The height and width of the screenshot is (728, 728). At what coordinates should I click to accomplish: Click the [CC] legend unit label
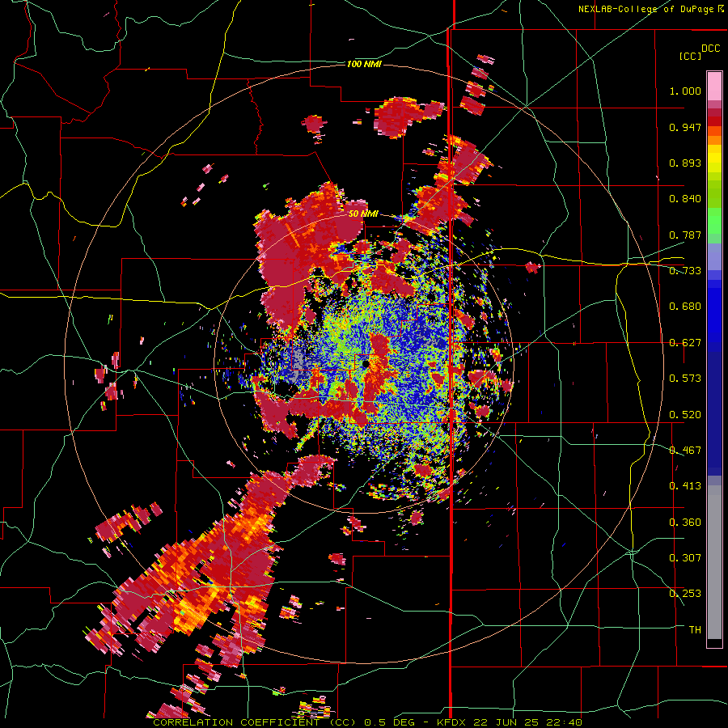(690, 56)
